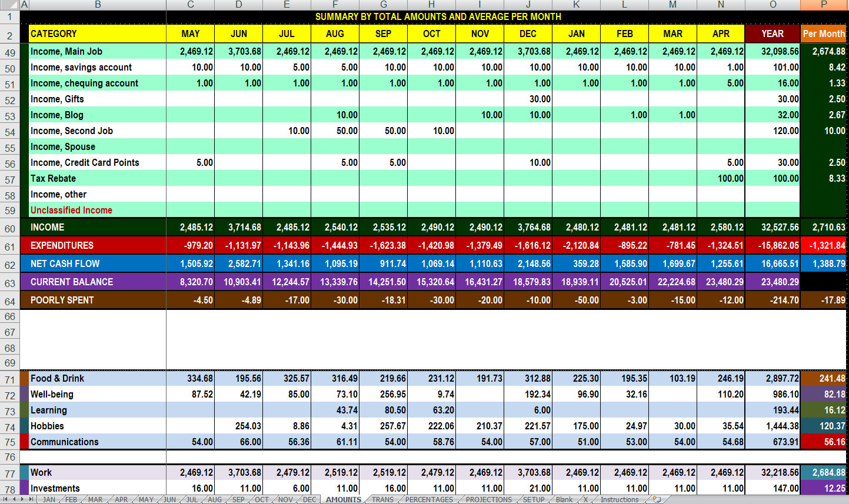Screen dimensions: 849x504
Task: Select row 60 header
Action: (x=10, y=229)
